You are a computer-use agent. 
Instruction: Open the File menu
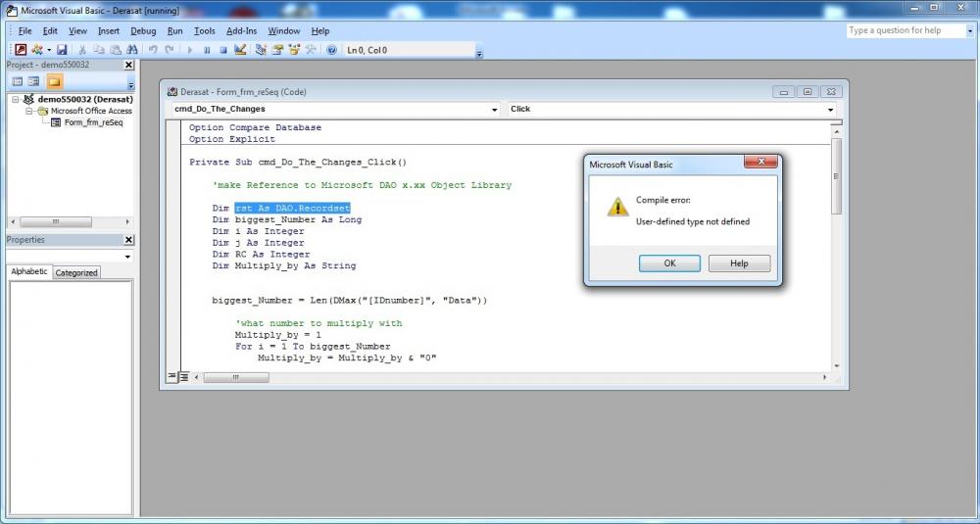tap(25, 30)
